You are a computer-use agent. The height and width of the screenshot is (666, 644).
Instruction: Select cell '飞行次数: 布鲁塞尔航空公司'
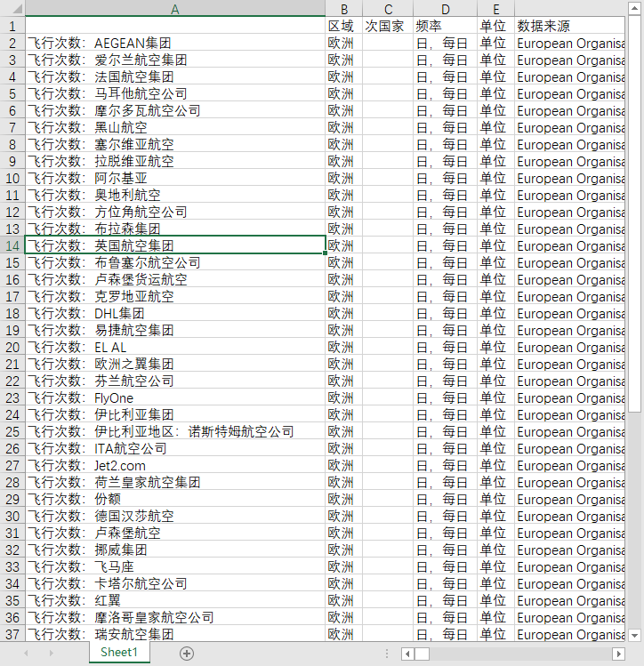175,262
